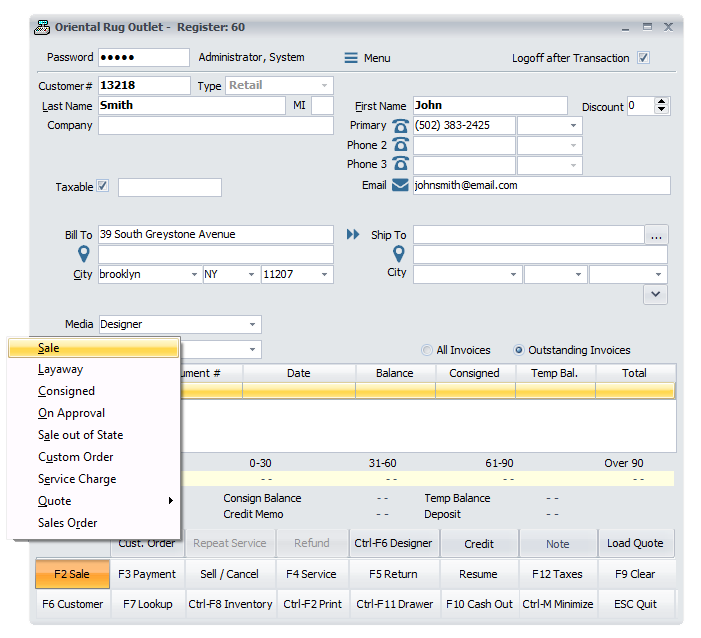
Task: Click the F10 Cash Out button
Action: (x=479, y=604)
